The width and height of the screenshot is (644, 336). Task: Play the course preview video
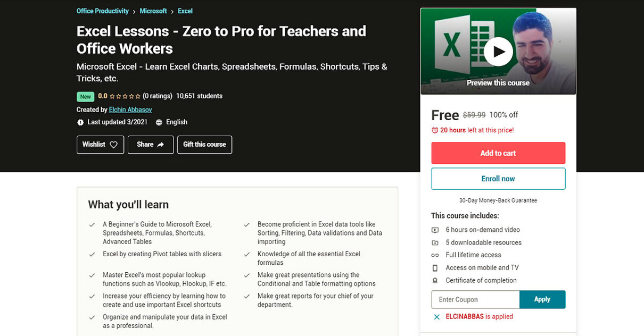click(498, 52)
